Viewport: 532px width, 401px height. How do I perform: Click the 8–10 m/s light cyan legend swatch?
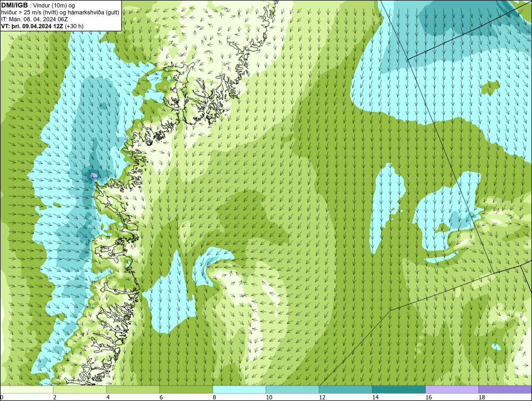[x=239, y=389]
